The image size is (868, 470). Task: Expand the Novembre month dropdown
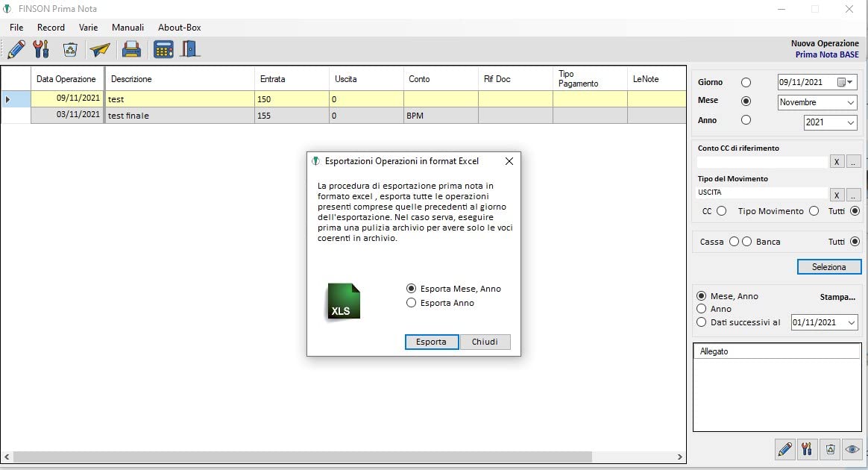pos(817,102)
